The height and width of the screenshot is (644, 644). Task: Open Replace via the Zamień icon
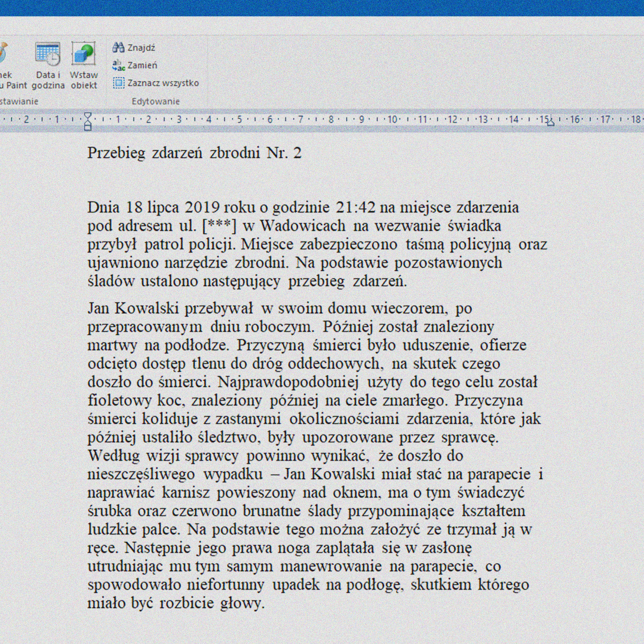click(x=118, y=65)
